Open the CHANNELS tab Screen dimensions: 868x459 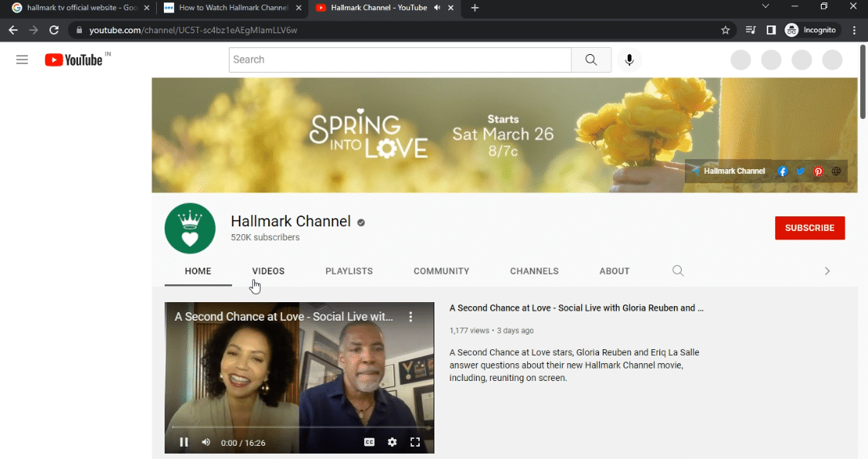pyautogui.click(x=534, y=270)
